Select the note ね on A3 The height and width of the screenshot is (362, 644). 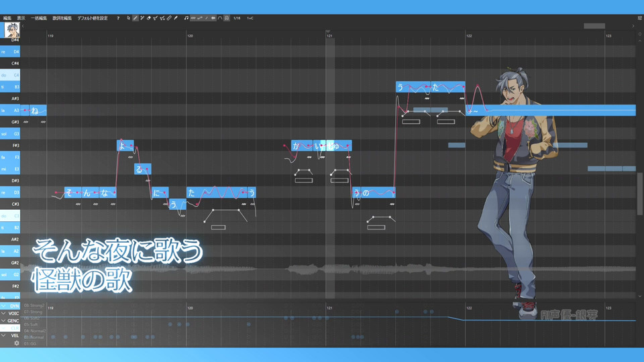[38, 110]
